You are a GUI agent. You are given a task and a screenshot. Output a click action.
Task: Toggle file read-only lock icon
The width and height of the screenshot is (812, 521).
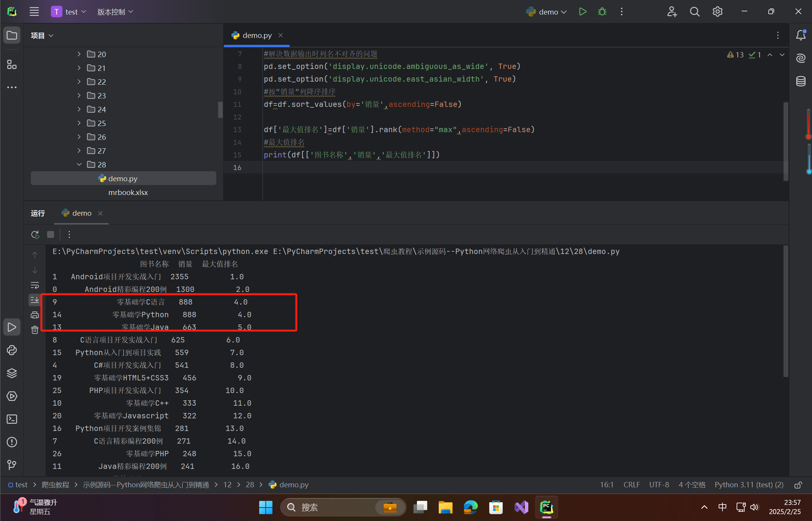(x=798, y=485)
